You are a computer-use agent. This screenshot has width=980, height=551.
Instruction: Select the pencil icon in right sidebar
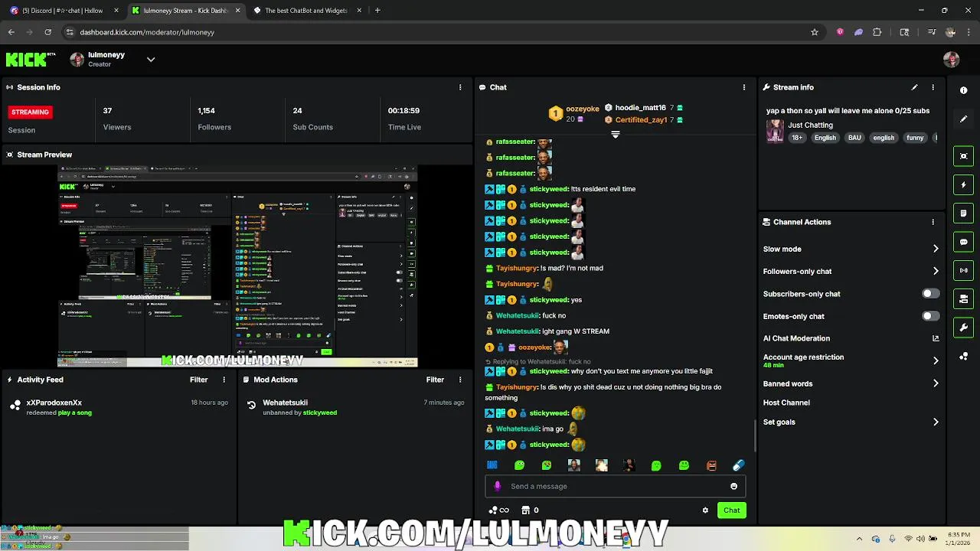[964, 119]
